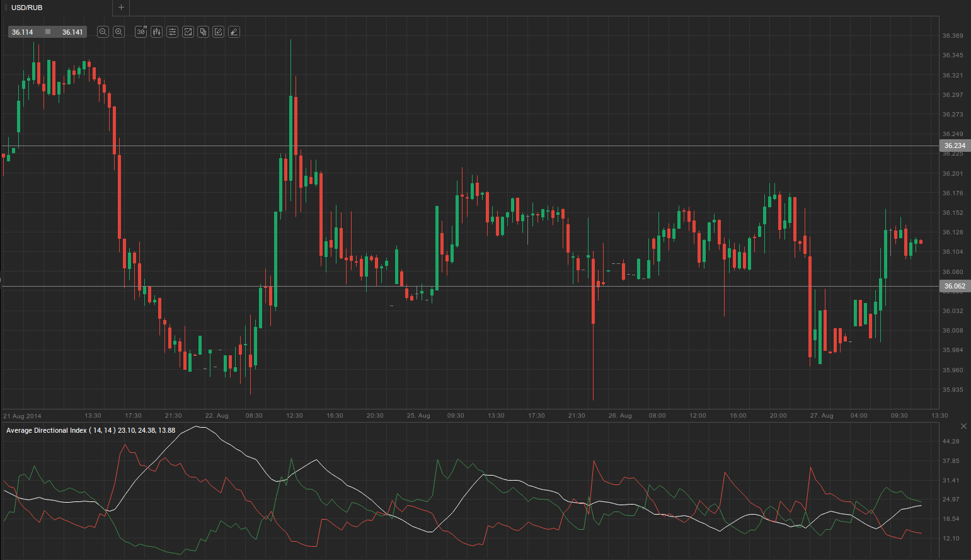Open the chart settings sliders icon

click(172, 31)
